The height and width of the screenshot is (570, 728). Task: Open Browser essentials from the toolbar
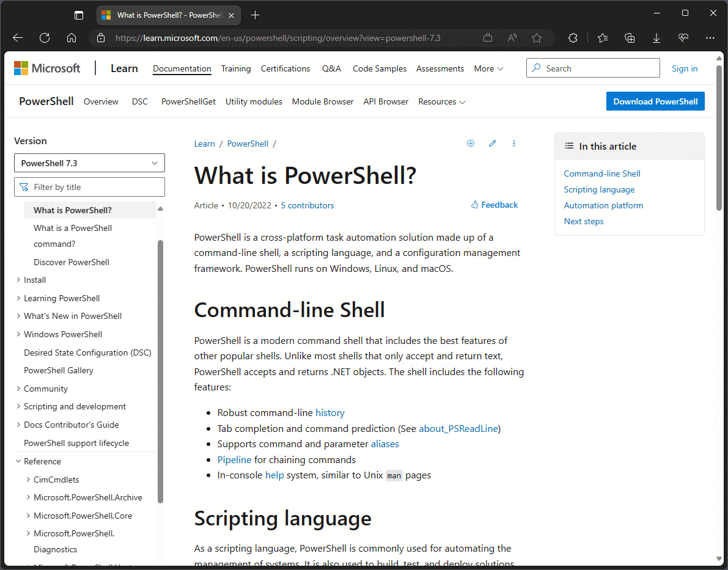pos(683,37)
